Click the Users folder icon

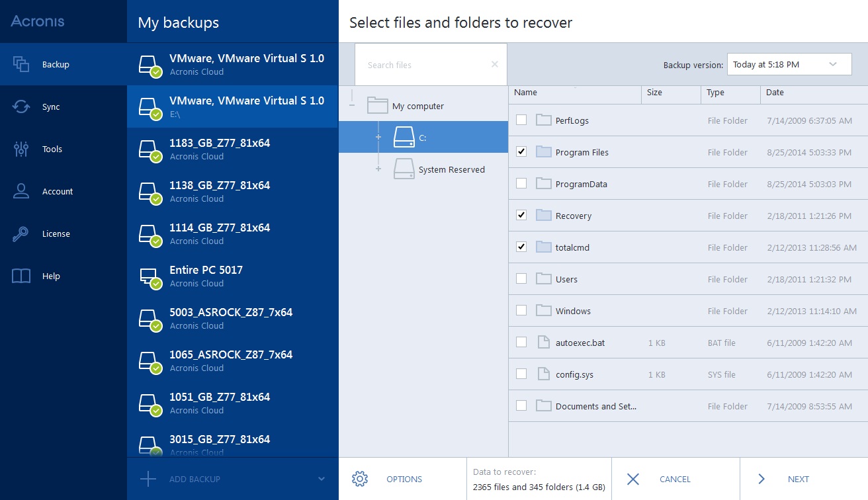[x=543, y=278]
